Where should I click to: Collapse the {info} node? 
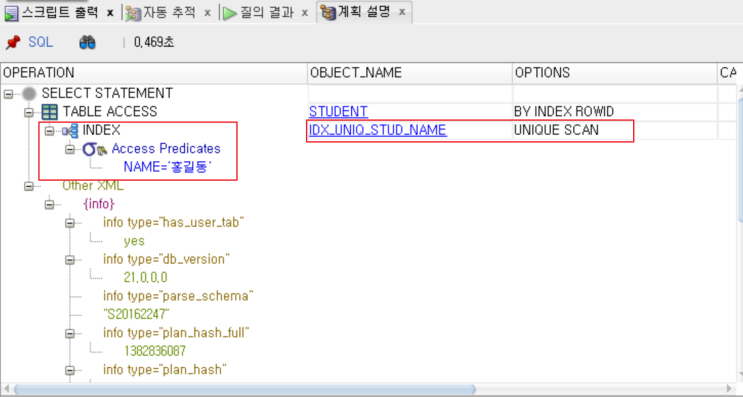point(49,205)
